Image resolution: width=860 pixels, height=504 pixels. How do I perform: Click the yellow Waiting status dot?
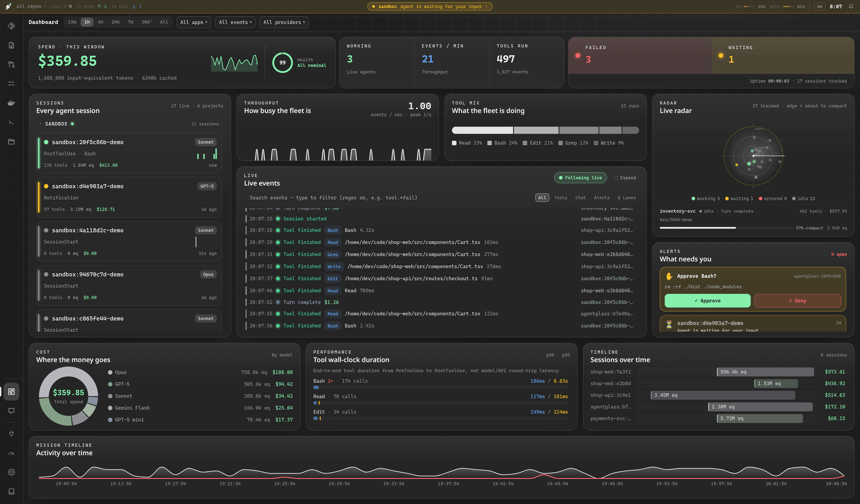point(721,56)
